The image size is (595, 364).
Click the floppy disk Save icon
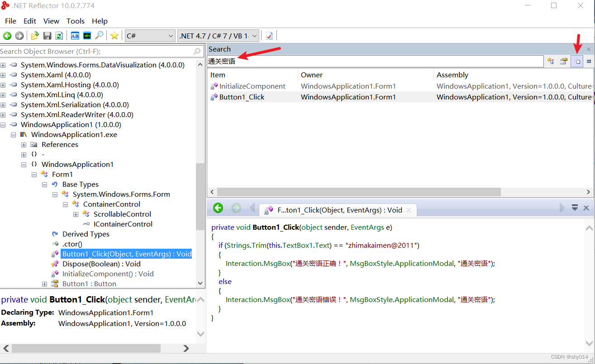(x=47, y=36)
